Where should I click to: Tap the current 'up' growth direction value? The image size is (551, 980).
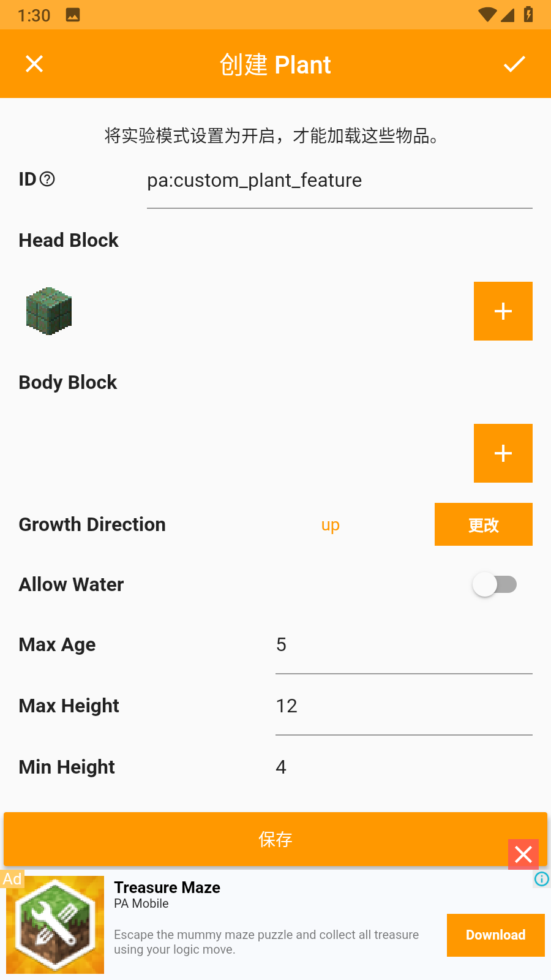[x=331, y=525]
